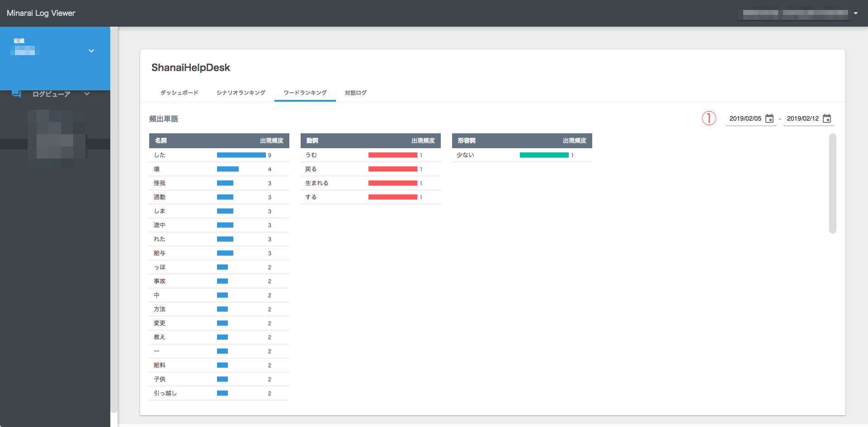Image resolution: width=868 pixels, height=427 pixels.
Task: Click the 動詞 column header
Action: [312, 141]
